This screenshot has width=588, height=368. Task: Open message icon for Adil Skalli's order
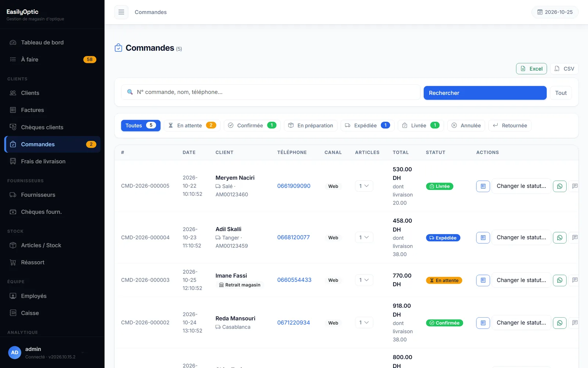point(575,238)
